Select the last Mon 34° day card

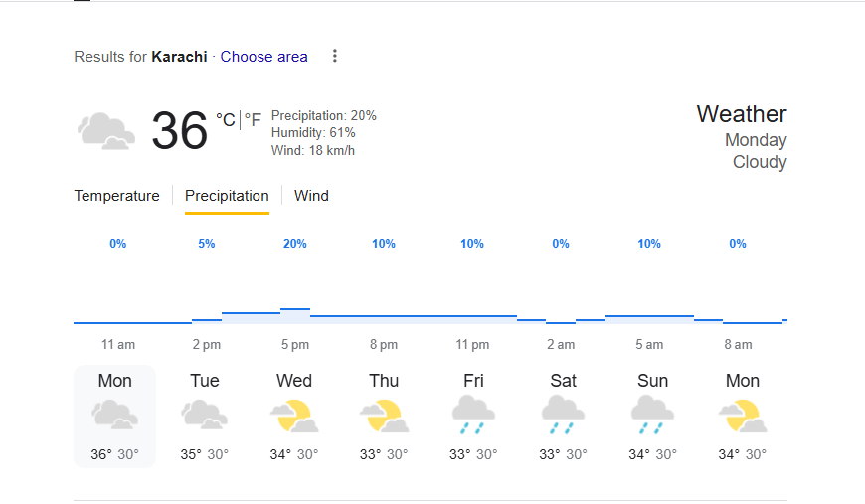tap(742, 417)
